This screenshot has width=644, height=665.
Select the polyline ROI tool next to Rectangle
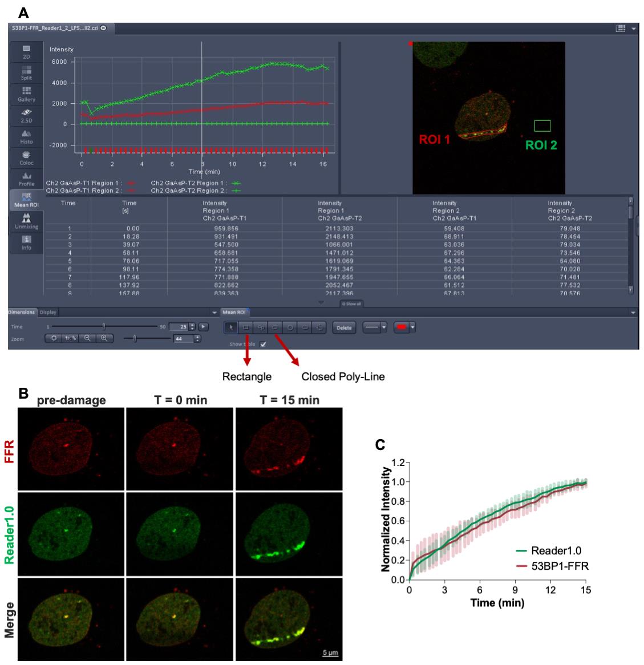point(261,327)
